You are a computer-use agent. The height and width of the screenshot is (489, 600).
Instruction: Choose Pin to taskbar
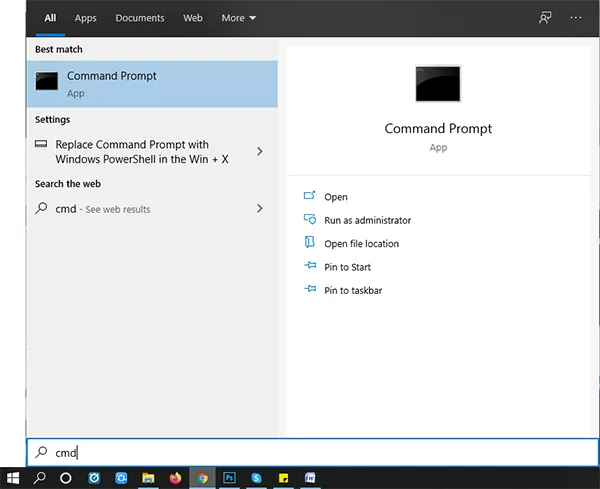[353, 290]
